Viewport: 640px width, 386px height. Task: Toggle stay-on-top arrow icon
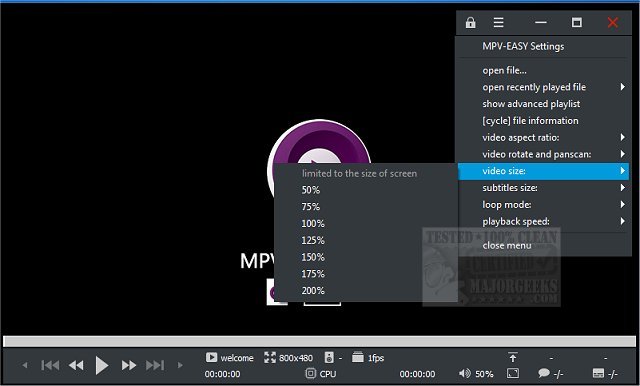coord(513,357)
